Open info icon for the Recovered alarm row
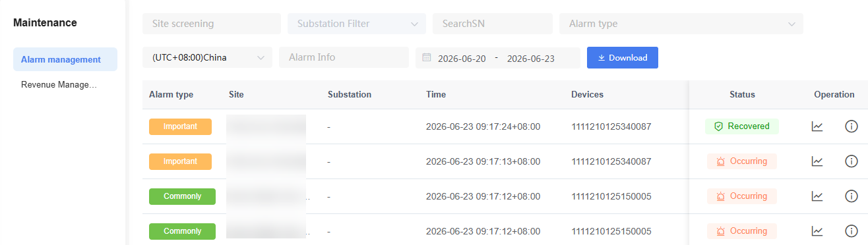This screenshot has width=868, height=245. pyautogui.click(x=852, y=126)
